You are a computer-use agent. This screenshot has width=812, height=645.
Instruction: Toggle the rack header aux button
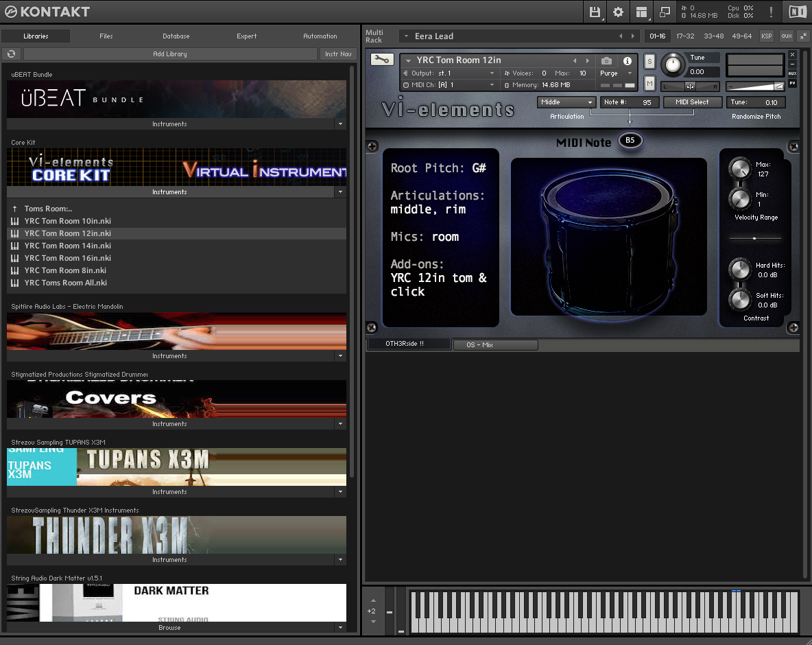click(787, 36)
